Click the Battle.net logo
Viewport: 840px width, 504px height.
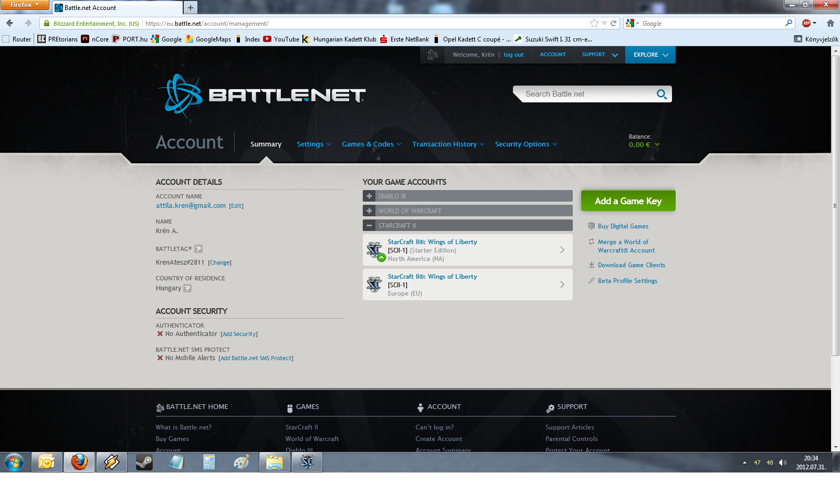coord(261,96)
